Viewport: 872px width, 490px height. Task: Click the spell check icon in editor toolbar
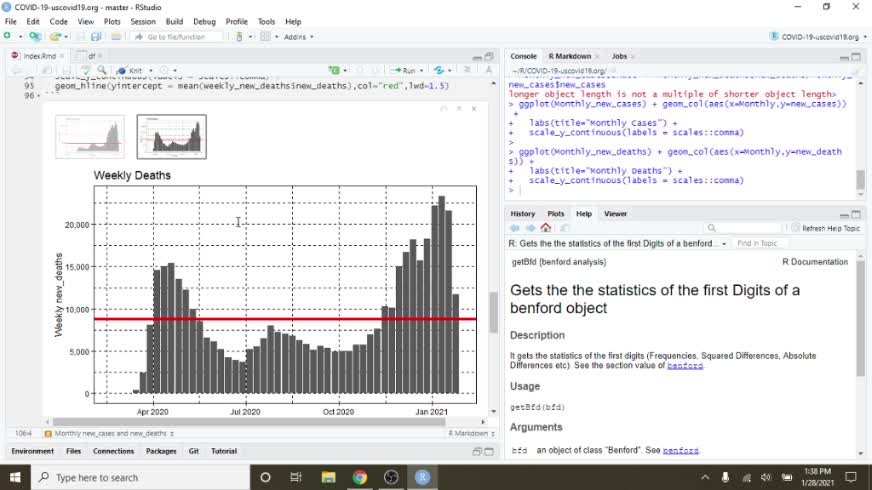click(x=85, y=71)
